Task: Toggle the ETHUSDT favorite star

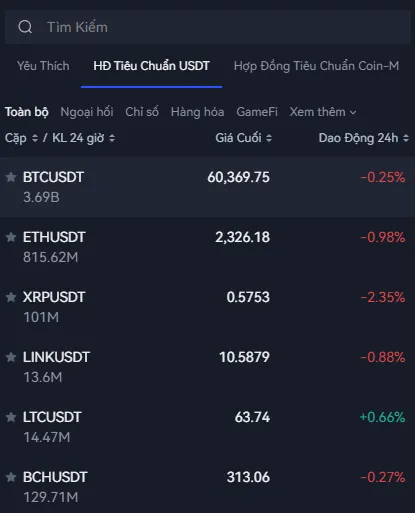Action: [x=11, y=237]
